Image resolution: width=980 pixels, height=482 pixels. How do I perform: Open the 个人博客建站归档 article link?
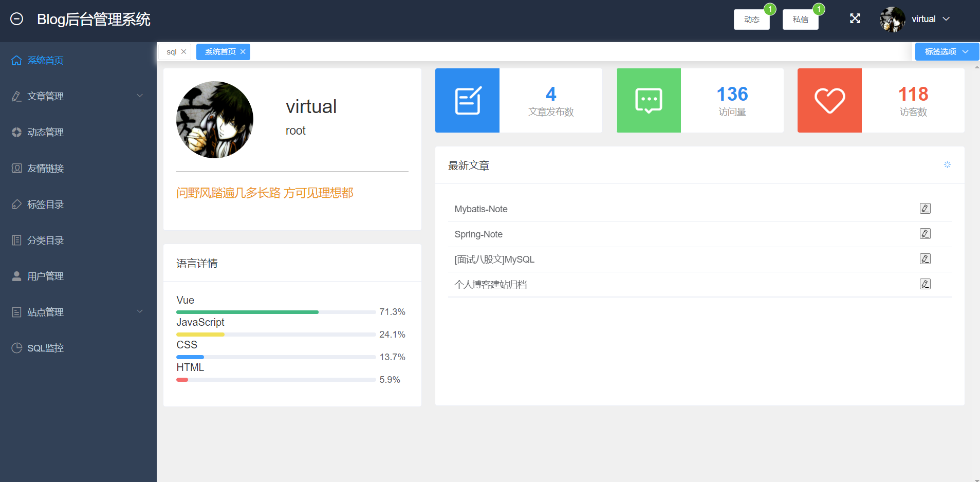tap(491, 285)
